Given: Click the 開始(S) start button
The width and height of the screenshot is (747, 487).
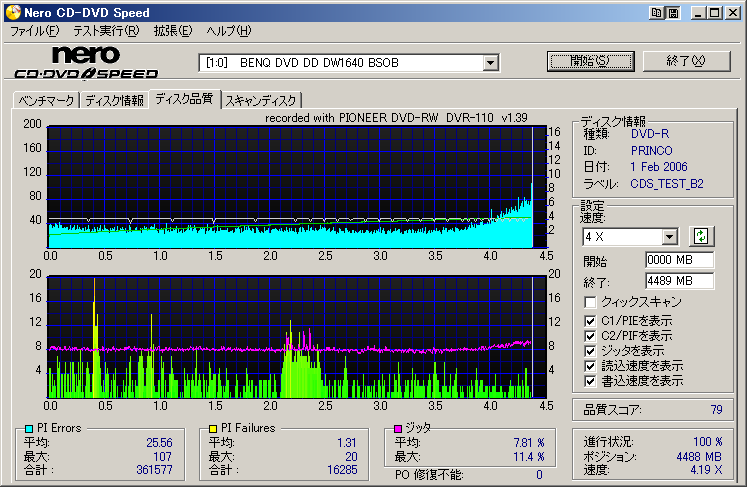Looking at the screenshot, I should [591, 61].
